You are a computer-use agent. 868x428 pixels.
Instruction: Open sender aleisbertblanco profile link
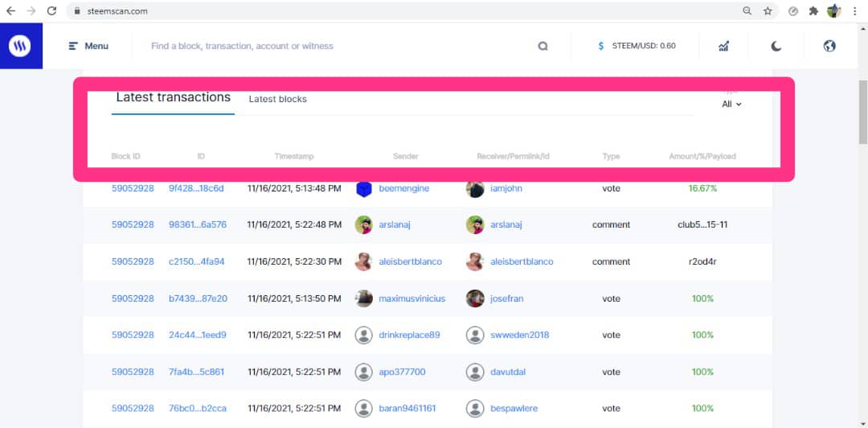tap(410, 261)
